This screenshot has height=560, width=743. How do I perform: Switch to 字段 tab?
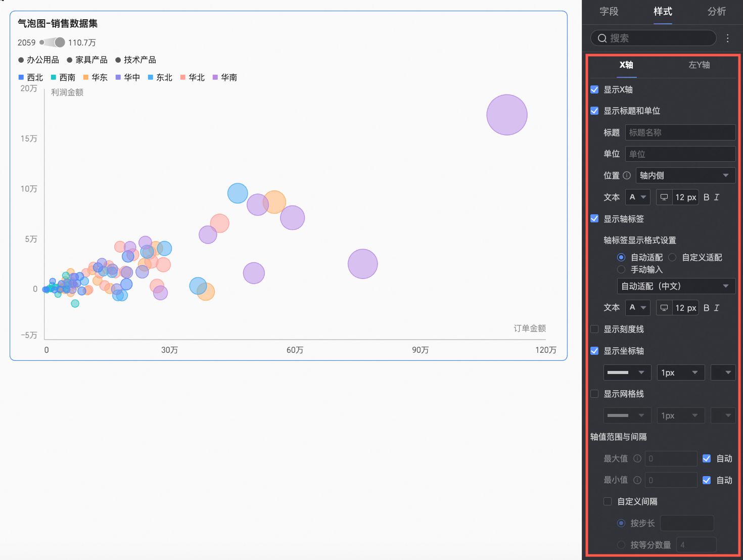(x=609, y=12)
